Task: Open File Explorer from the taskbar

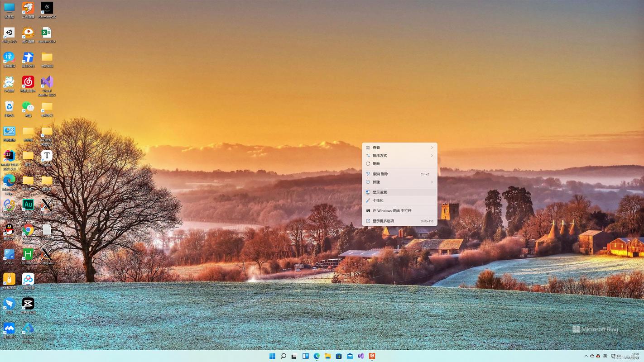Action: coord(327,356)
